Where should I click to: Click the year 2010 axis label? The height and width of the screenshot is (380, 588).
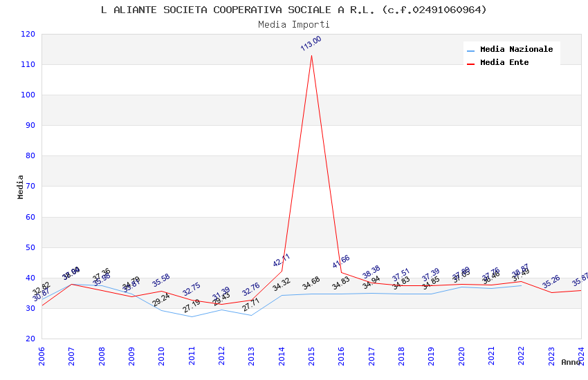162,356
